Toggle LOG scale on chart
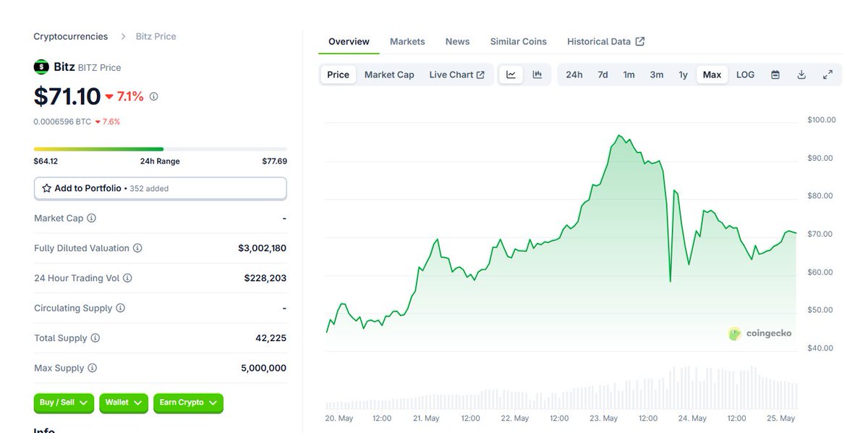 (x=745, y=75)
